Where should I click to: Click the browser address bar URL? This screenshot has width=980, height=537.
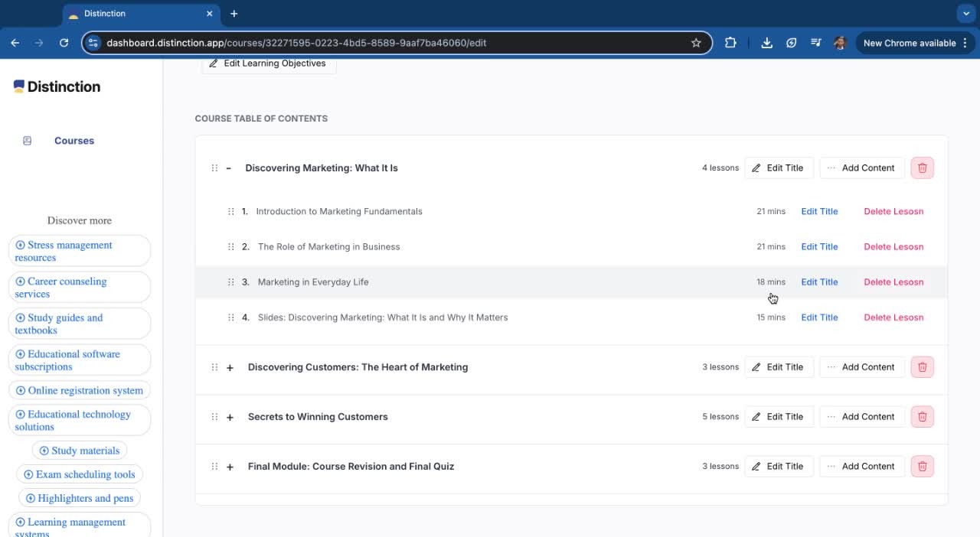(383, 43)
